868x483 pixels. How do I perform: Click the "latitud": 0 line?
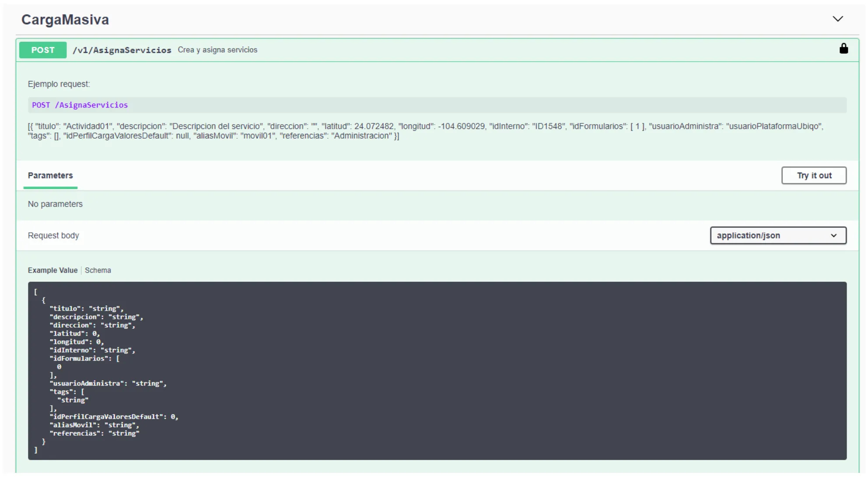tap(75, 333)
